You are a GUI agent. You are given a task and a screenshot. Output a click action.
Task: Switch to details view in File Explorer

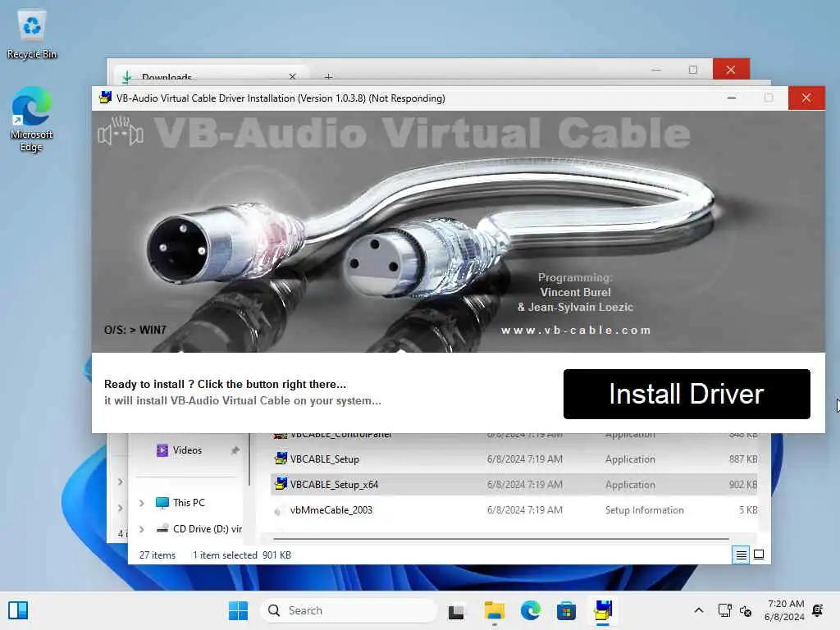click(x=741, y=555)
